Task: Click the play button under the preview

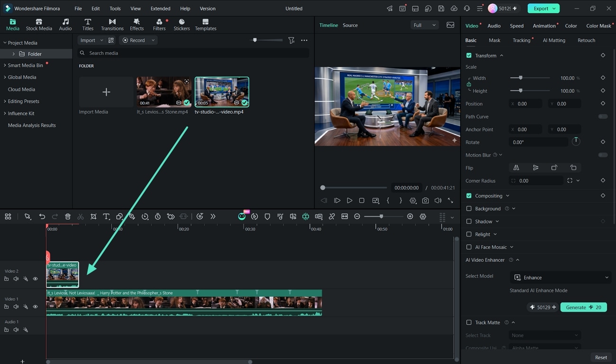Action: (350, 201)
